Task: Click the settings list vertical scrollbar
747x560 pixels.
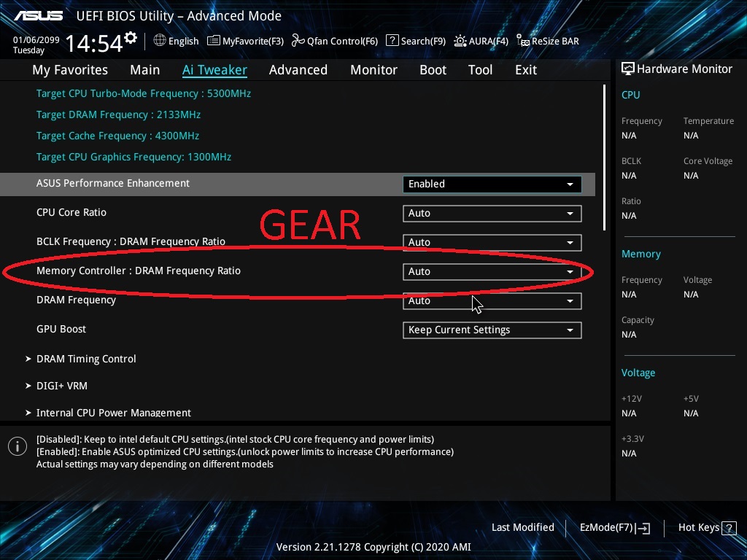Action: point(604,158)
